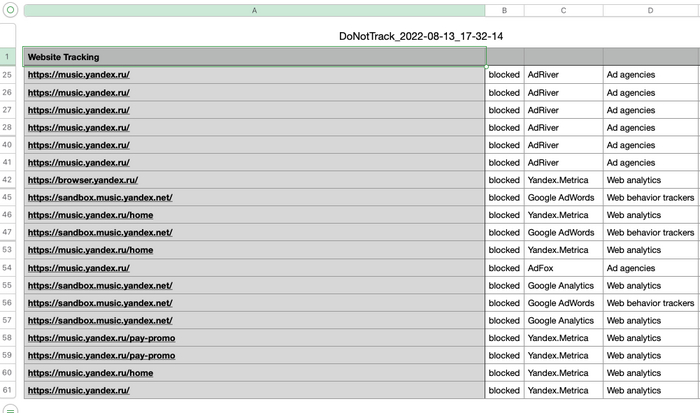Image resolution: width=700 pixels, height=413 pixels.
Task: Select column D header
Action: [650, 10]
